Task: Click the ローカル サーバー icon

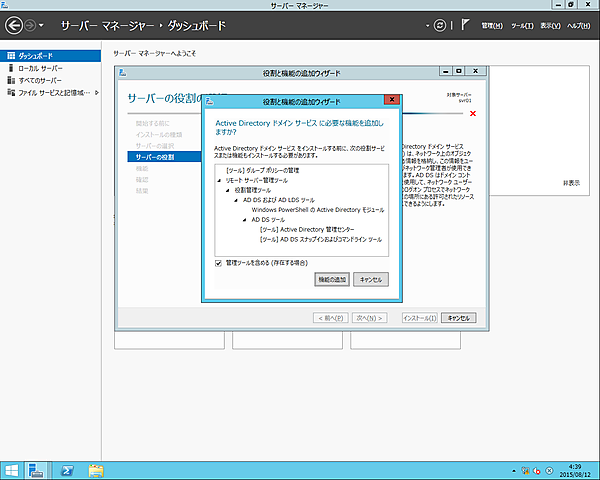Action: coord(11,68)
